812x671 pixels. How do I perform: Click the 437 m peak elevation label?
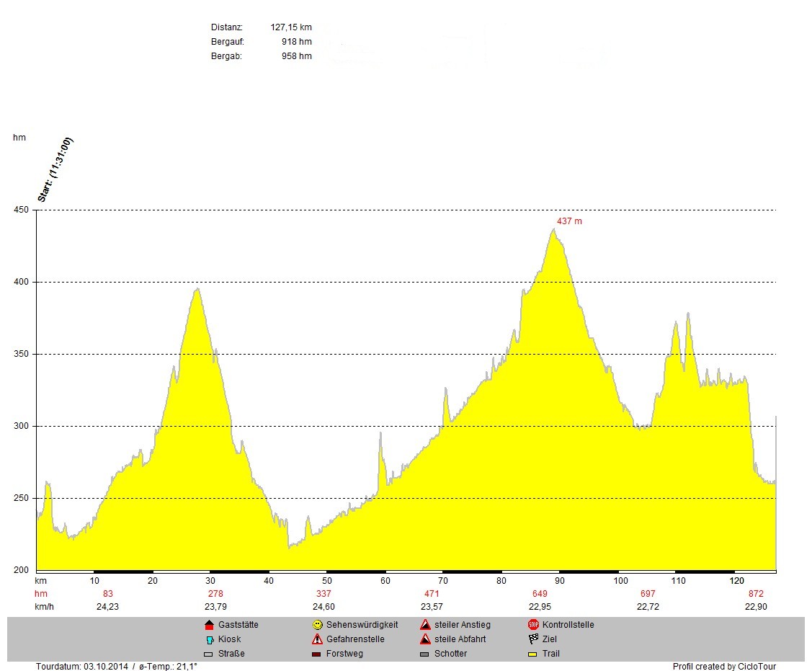[x=568, y=221]
